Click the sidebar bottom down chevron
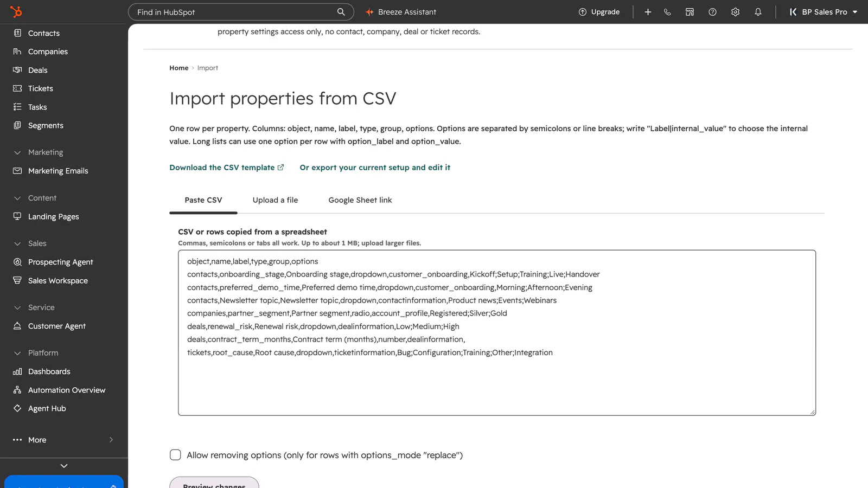868x488 pixels. click(x=64, y=466)
